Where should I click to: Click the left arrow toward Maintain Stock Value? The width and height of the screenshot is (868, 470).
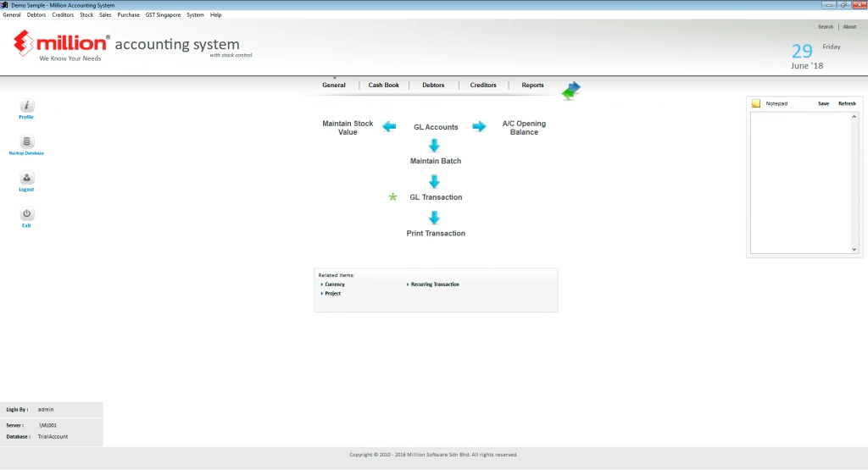pyautogui.click(x=389, y=127)
